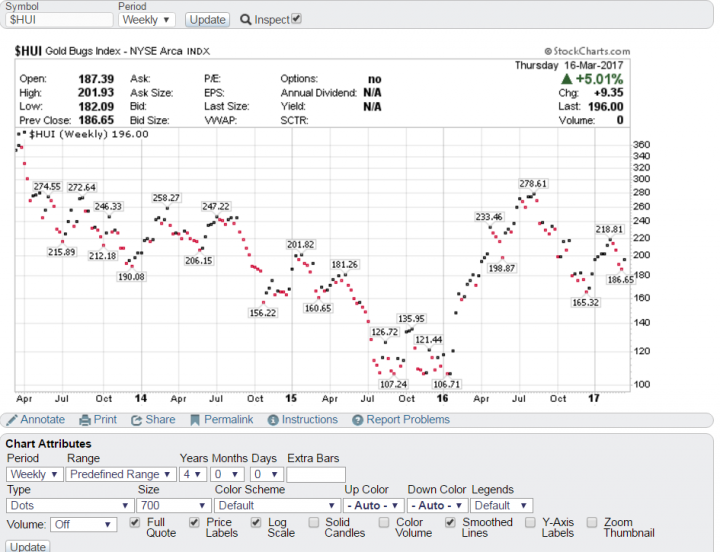
Task: Open the Instructions link
Action: 309,420
